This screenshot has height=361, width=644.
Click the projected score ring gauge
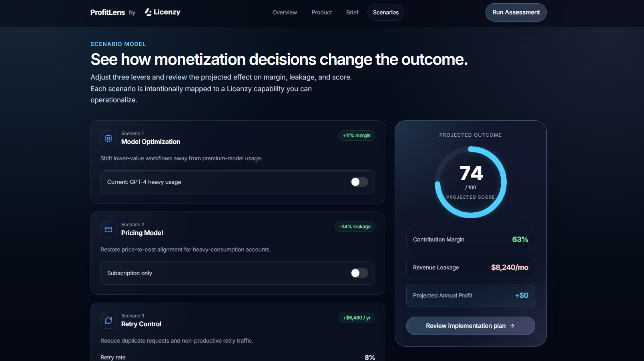pyautogui.click(x=471, y=182)
